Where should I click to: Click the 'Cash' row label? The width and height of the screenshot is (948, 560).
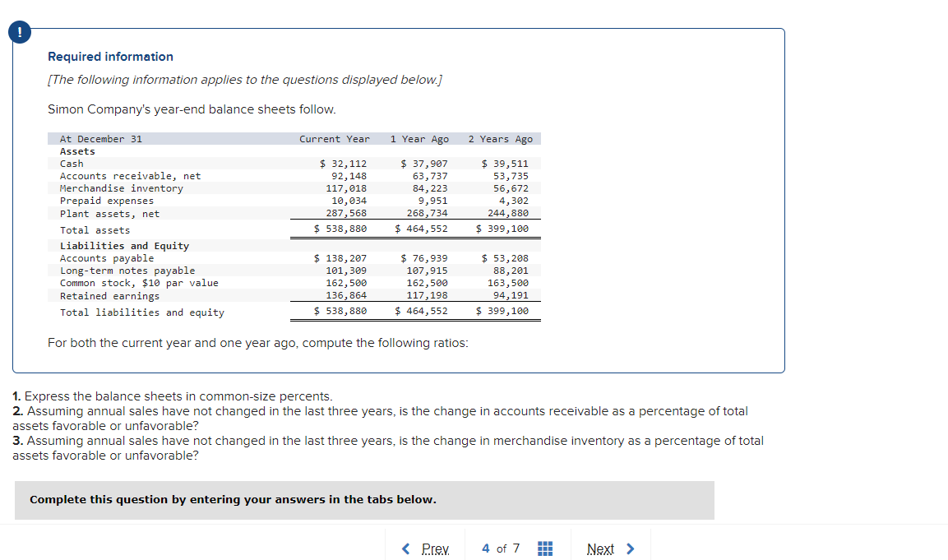(x=72, y=164)
